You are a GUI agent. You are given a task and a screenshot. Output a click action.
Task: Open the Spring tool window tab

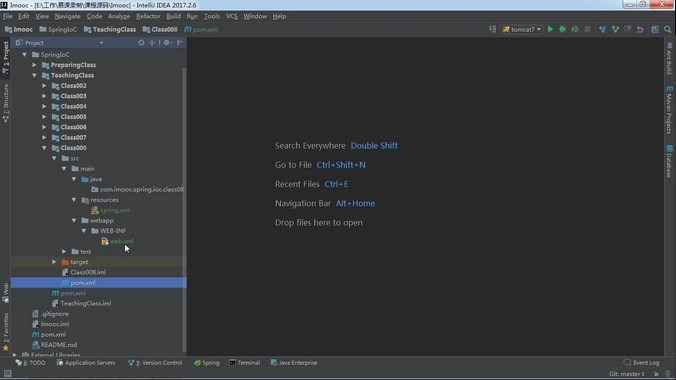click(x=207, y=363)
